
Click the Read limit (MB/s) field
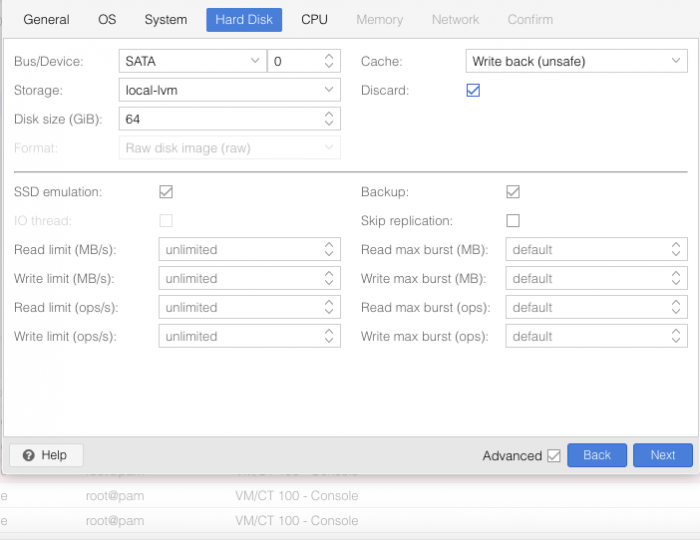point(240,250)
